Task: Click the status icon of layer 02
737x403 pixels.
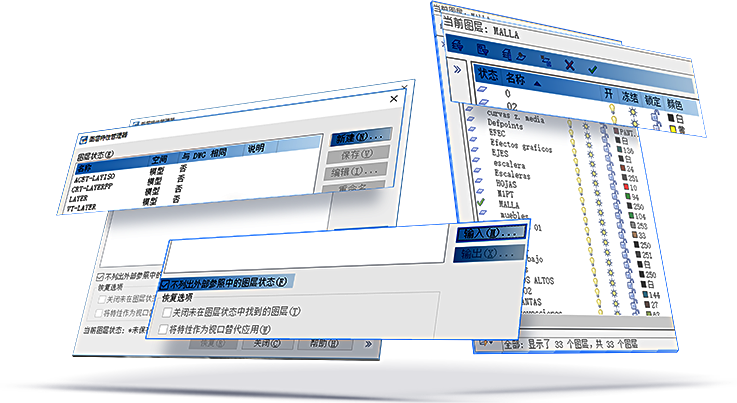Action: (484, 102)
